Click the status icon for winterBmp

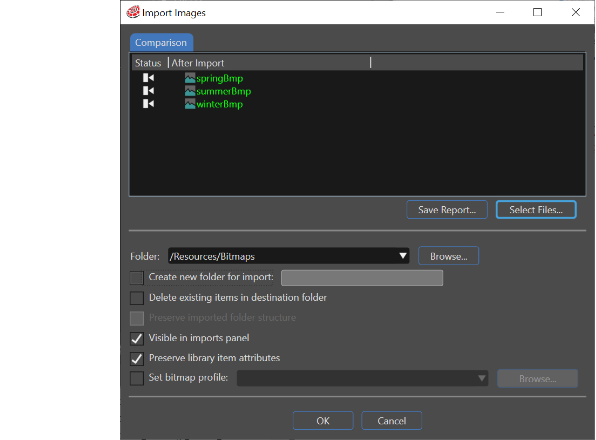click(148, 104)
